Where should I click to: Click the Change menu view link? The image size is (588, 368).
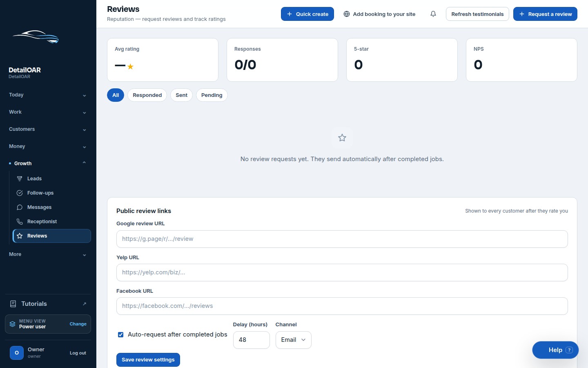78,324
